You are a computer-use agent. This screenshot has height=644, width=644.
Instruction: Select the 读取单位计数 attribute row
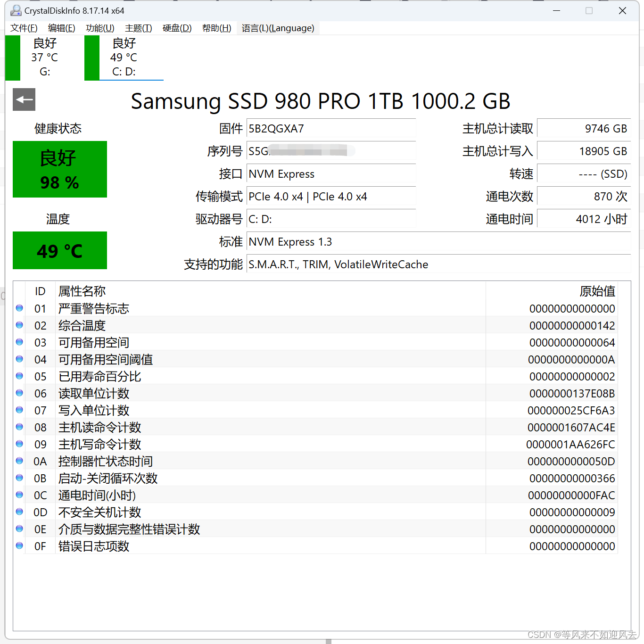click(315, 393)
